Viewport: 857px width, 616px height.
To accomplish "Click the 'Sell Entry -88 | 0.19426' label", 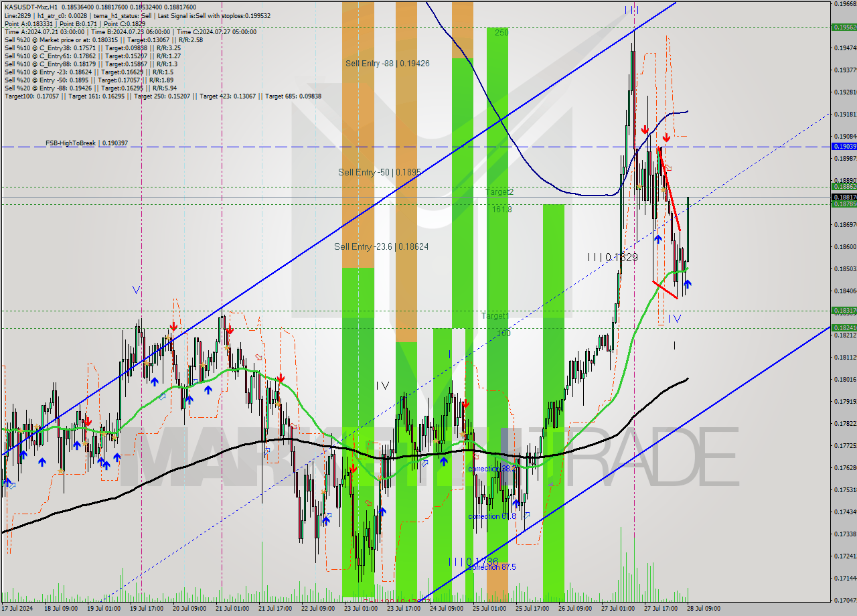I will (388, 63).
